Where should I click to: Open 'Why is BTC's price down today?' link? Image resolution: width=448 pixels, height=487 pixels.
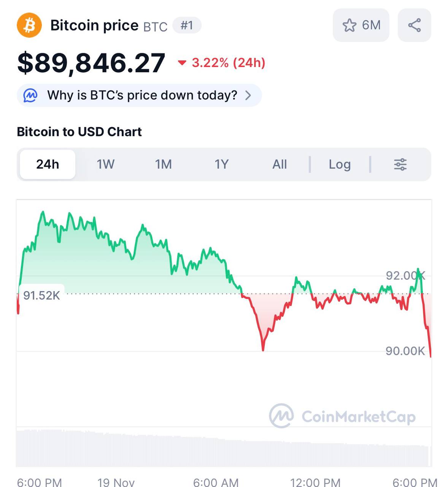click(142, 95)
